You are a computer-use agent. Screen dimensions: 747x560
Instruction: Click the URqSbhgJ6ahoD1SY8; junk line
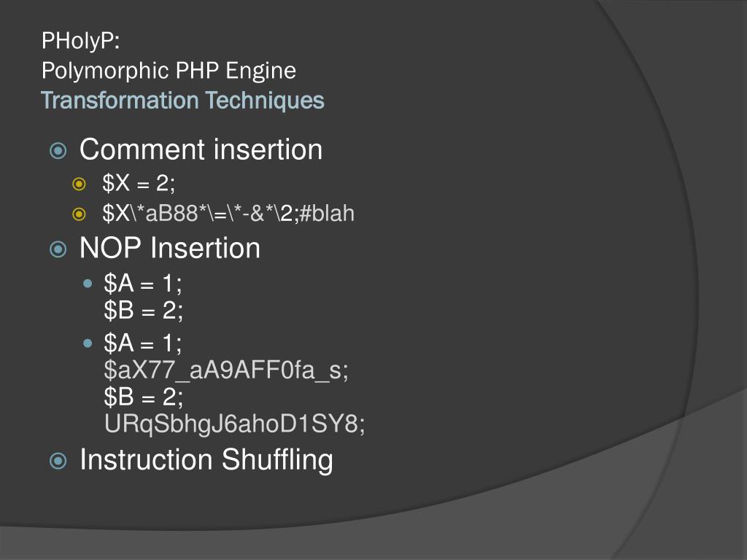pyautogui.click(x=234, y=424)
